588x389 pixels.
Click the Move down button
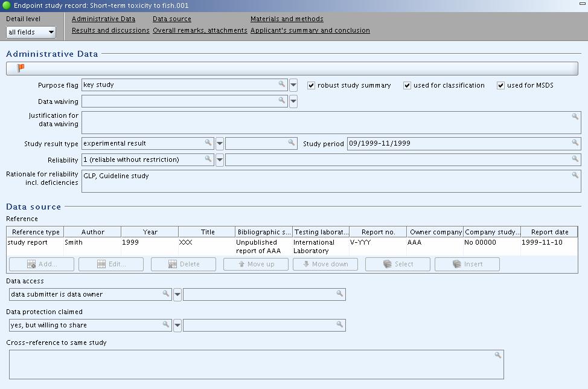[325, 264]
